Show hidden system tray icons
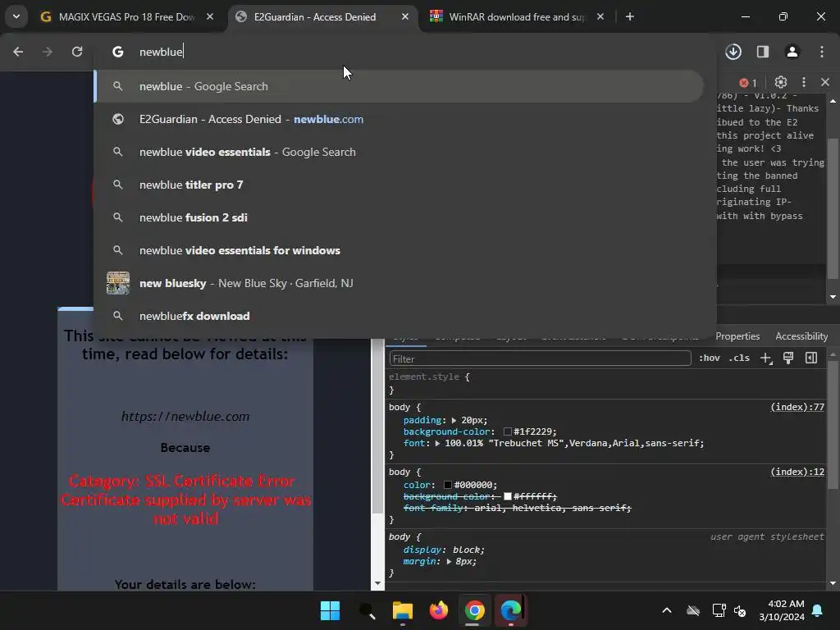The width and height of the screenshot is (840, 630). pos(667,610)
